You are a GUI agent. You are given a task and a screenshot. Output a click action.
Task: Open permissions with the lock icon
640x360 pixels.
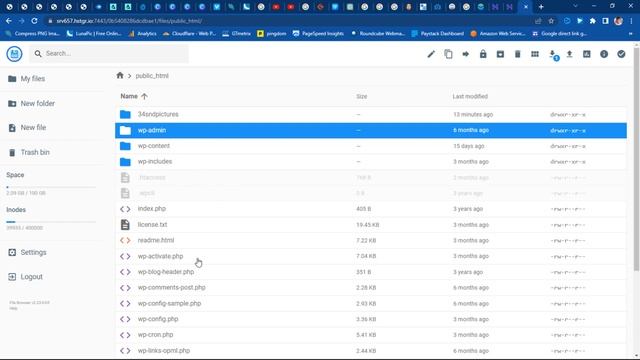pos(483,54)
